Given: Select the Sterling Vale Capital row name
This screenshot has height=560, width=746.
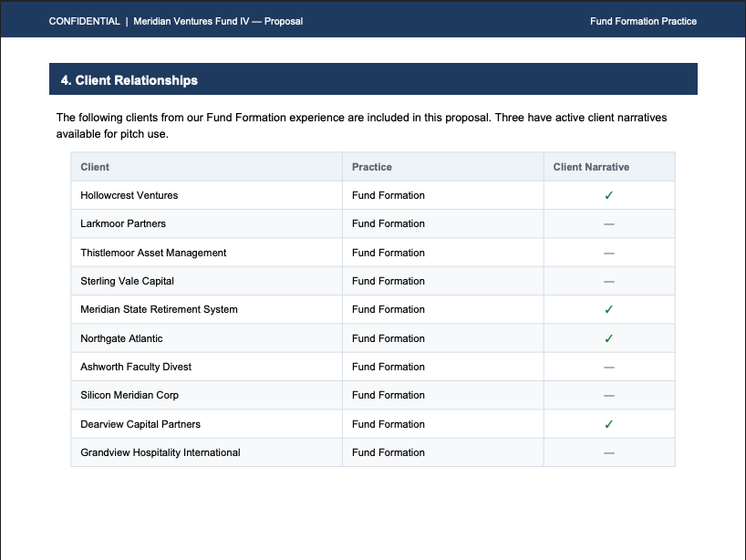Looking at the screenshot, I should [x=127, y=281].
